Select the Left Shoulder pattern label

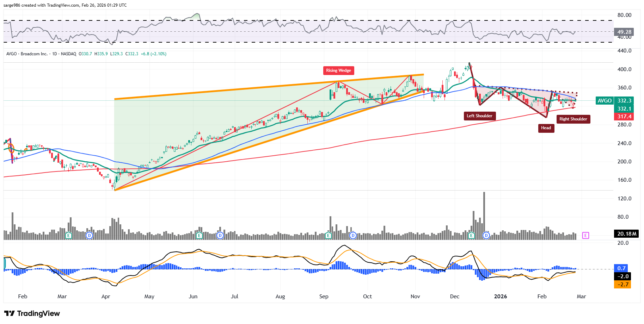tap(479, 116)
